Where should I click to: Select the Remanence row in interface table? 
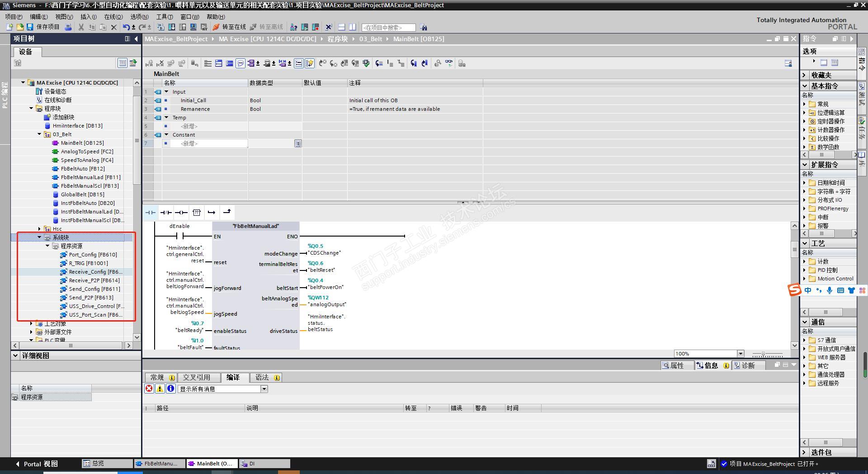[x=313, y=109]
